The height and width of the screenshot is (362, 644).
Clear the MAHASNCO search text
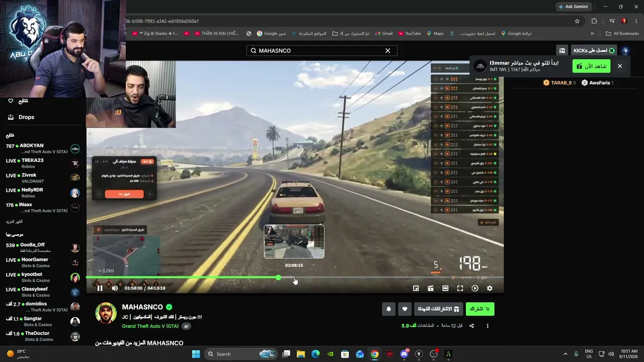coord(387,51)
